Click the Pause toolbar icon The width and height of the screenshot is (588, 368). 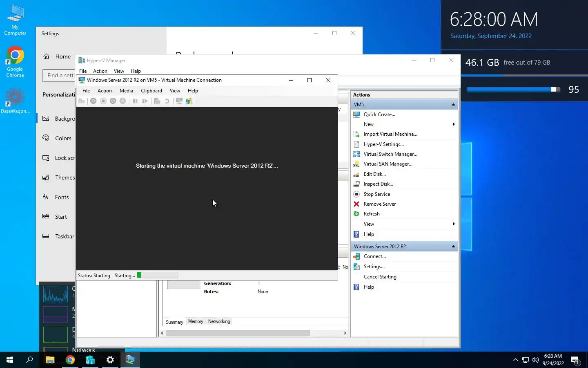pyautogui.click(x=135, y=101)
